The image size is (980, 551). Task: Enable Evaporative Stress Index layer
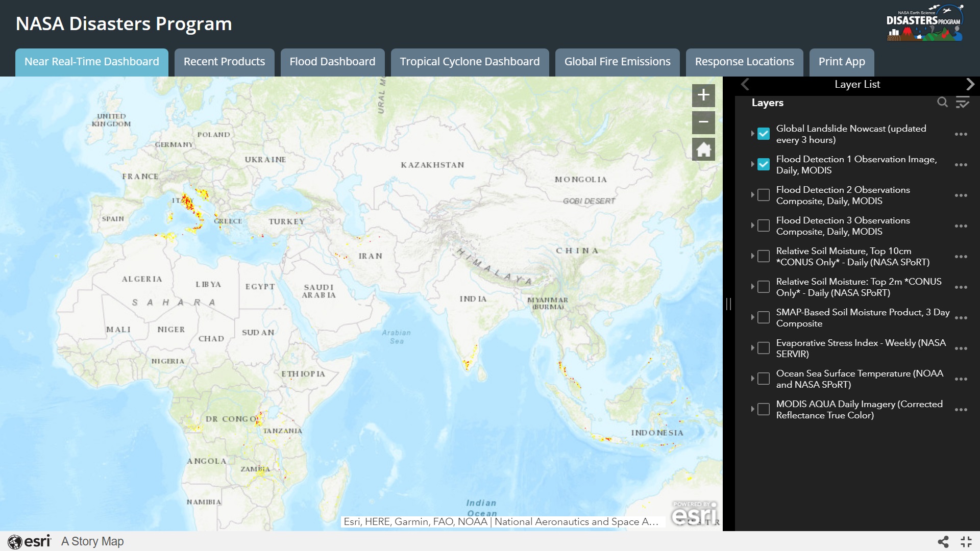(x=764, y=348)
